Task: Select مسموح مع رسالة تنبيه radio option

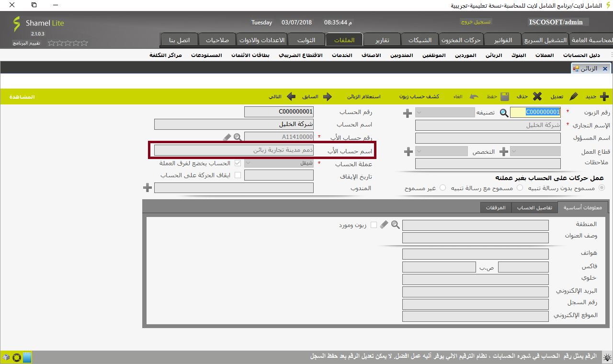Action: (520, 188)
